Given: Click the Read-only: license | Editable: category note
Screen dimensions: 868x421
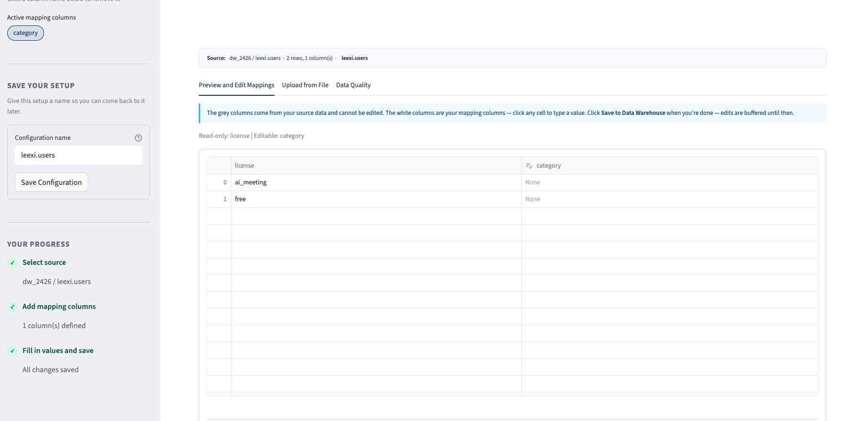Looking at the screenshot, I should tap(251, 136).
